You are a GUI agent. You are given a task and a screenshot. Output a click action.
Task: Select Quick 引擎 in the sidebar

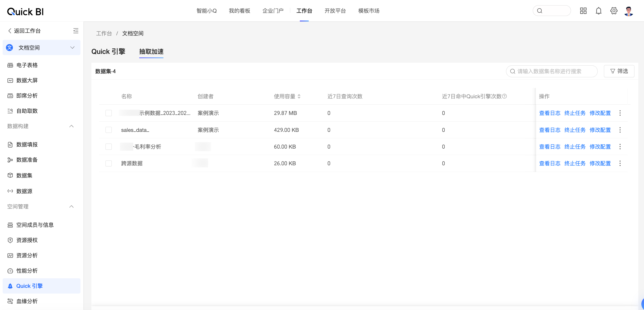[x=42, y=286]
